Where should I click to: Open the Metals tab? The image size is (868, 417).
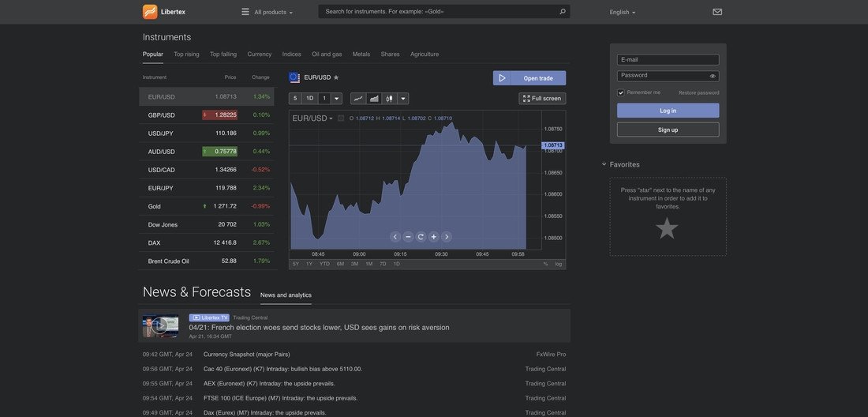pos(361,54)
